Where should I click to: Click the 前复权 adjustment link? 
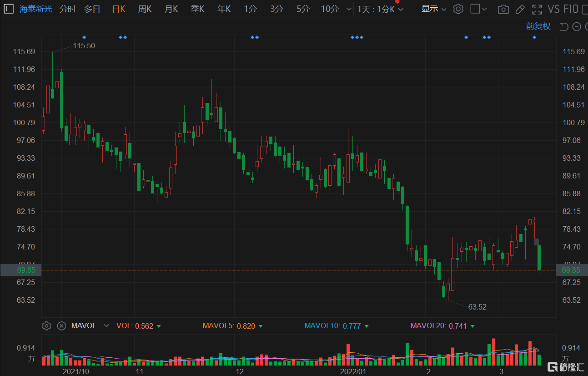pos(538,26)
